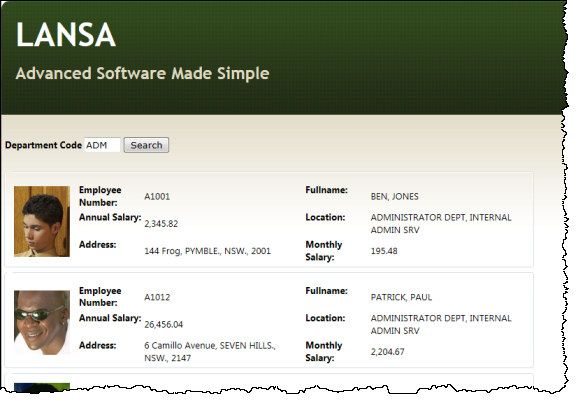The image size is (581, 406).
Task: Click annual salary value 26,456.04
Action: point(164,325)
